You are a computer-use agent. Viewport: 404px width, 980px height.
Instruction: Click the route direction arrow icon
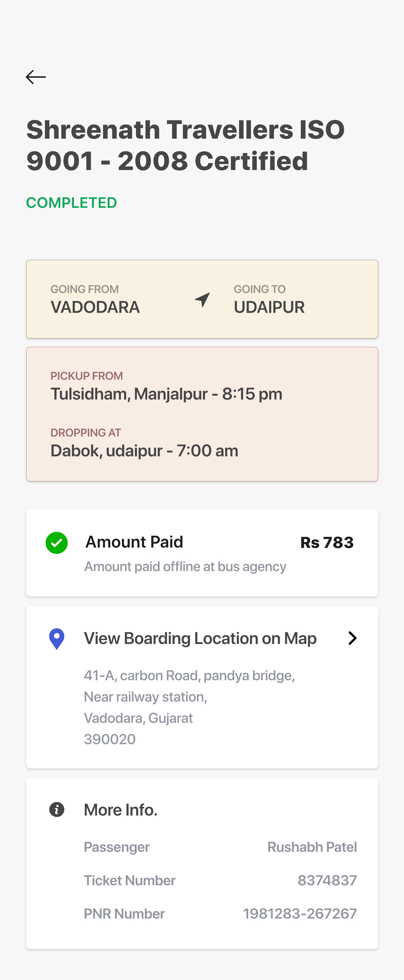pyautogui.click(x=202, y=299)
